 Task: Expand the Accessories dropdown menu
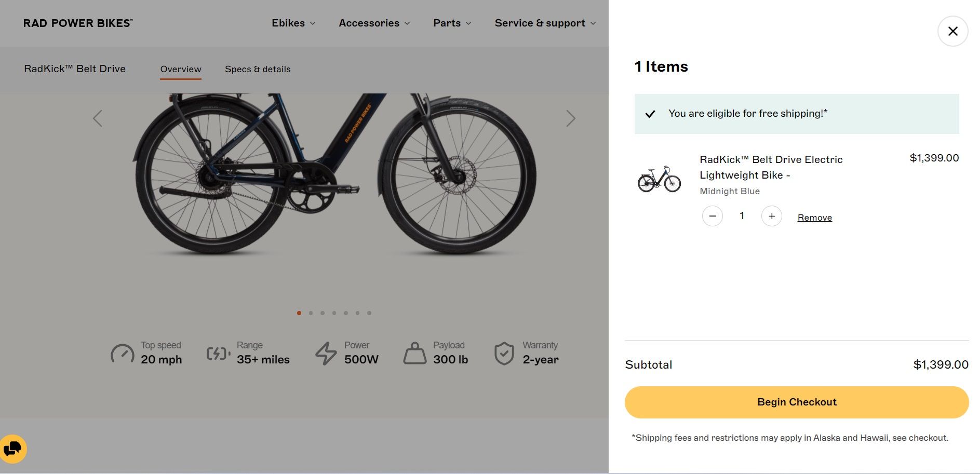point(374,23)
